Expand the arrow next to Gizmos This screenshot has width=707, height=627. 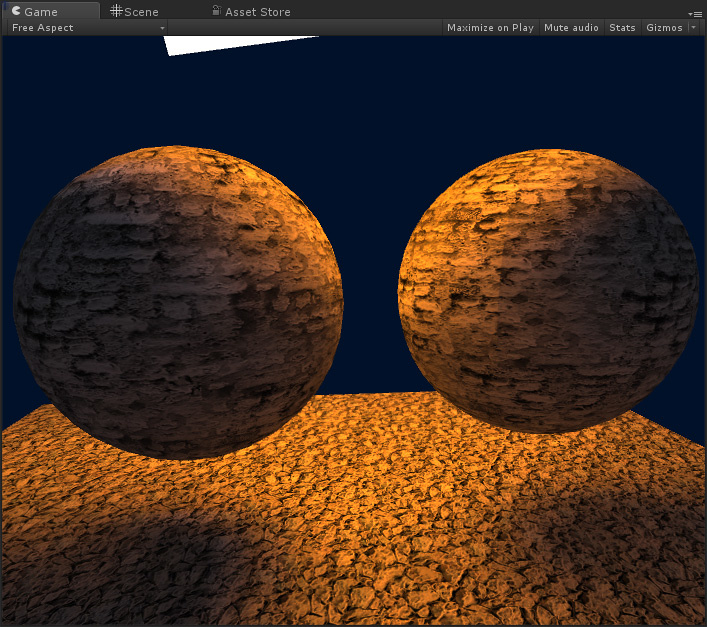point(693,28)
